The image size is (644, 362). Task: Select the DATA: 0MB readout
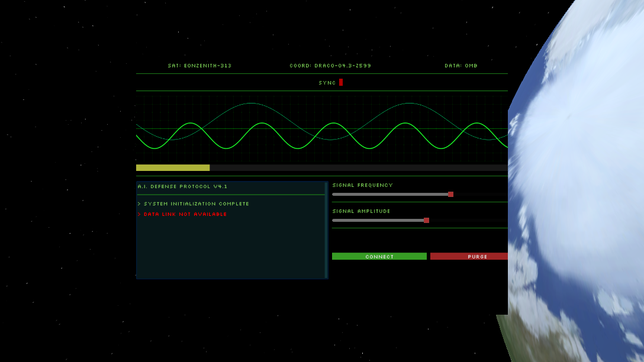pos(461,66)
